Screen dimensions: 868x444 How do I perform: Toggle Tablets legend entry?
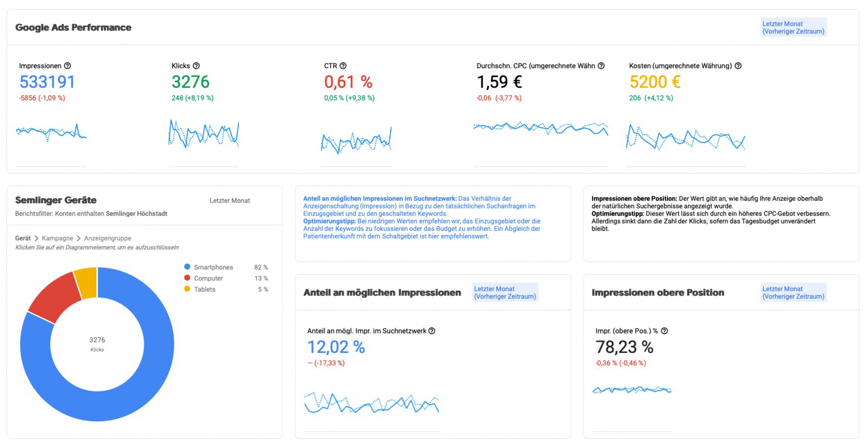204,290
